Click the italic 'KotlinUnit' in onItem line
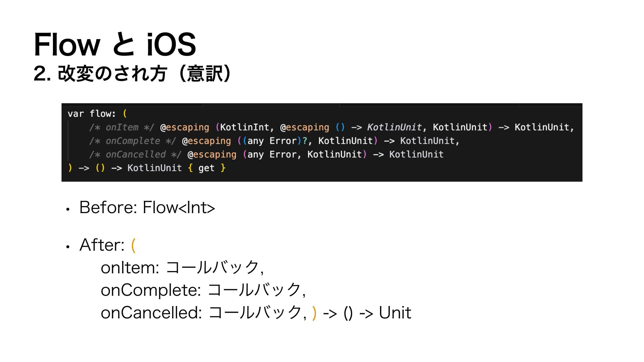The height and width of the screenshot is (362, 644). pyautogui.click(x=394, y=127)
